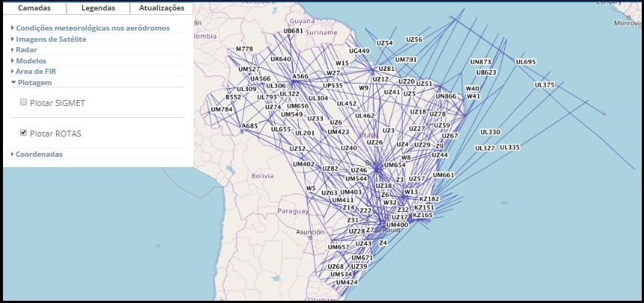This screenshot has height=303, width=644.
Task: Click the W5 route label
Action: pyautogui.click(x=311, y=188)
